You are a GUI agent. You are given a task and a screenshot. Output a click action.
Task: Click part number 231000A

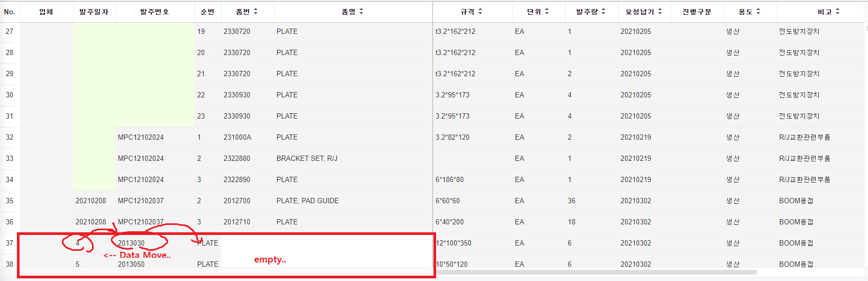click(237, 137)
